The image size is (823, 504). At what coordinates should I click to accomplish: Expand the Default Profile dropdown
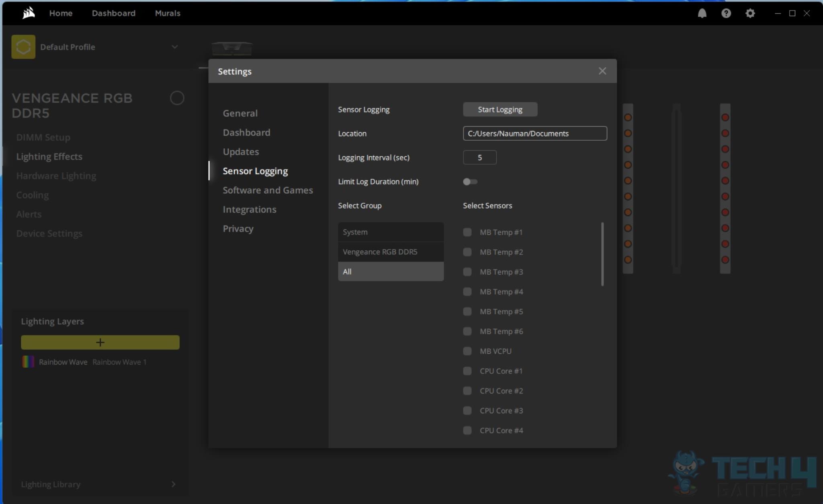pos(175,47)
